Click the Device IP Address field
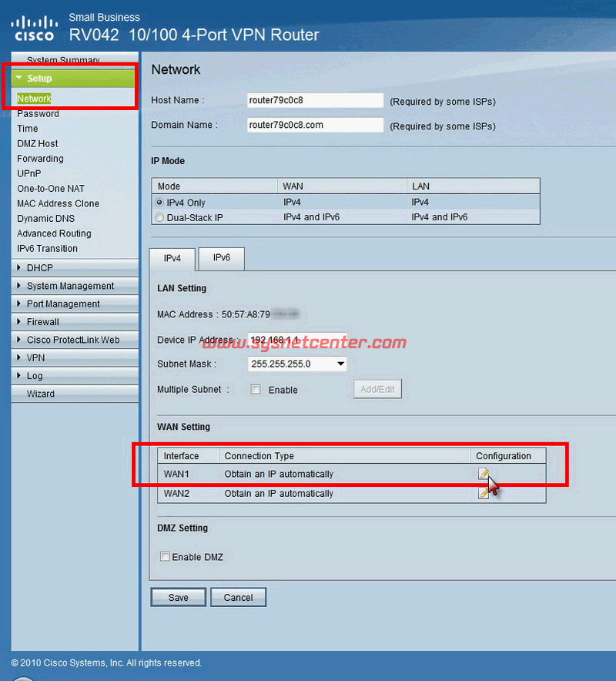The image size is (616, 681). (x=297, y=340)
